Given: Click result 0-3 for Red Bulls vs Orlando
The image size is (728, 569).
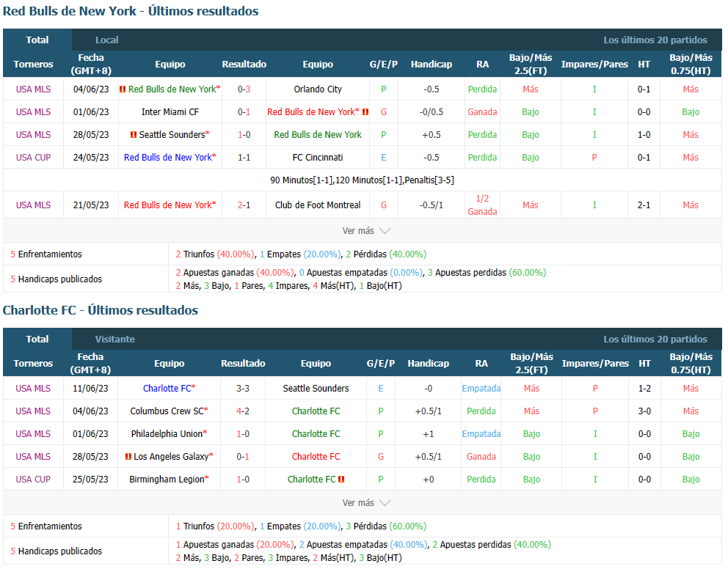Looking at the screenshot, I should click(244, 89).
